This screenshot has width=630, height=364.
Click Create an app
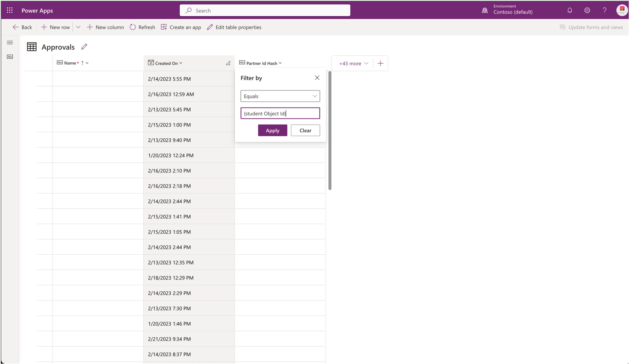point(181,27)
